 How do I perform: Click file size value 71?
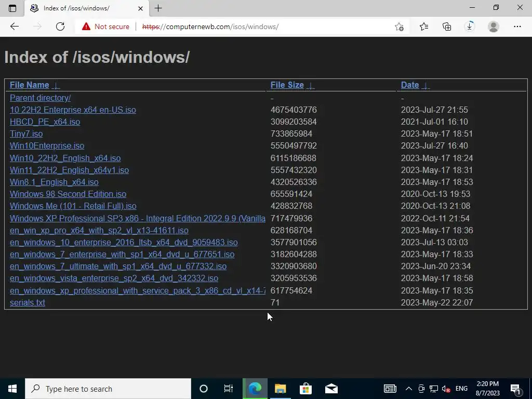275,302
